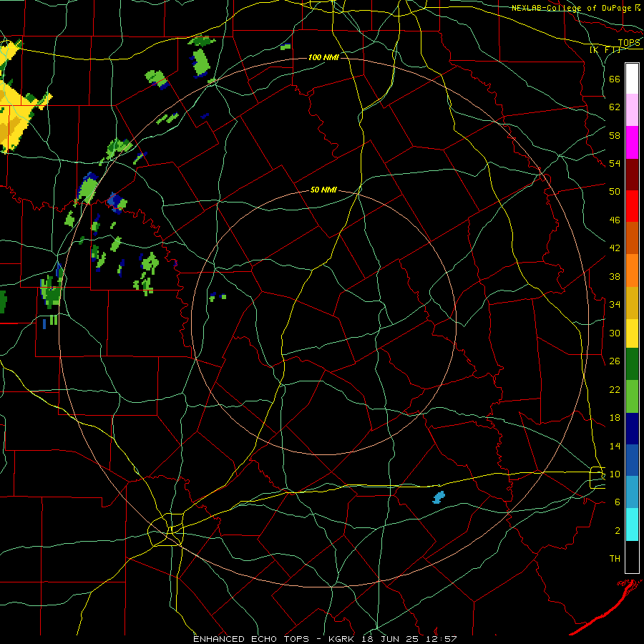Click the legend value "54"

pos(615,163)
